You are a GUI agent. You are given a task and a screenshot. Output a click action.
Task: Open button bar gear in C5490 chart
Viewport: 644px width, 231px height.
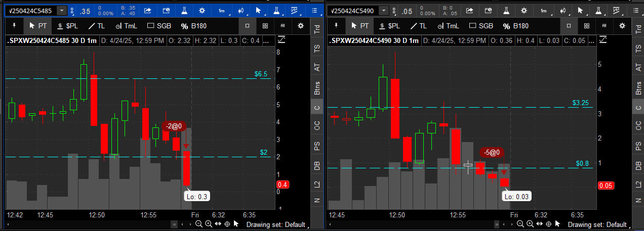623,25
